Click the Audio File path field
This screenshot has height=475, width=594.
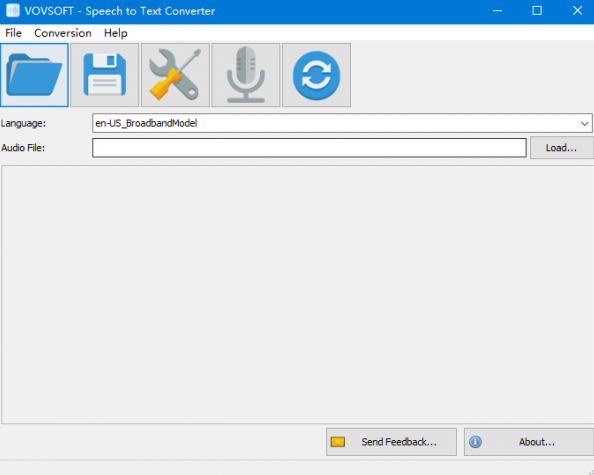tap(309, 148)
